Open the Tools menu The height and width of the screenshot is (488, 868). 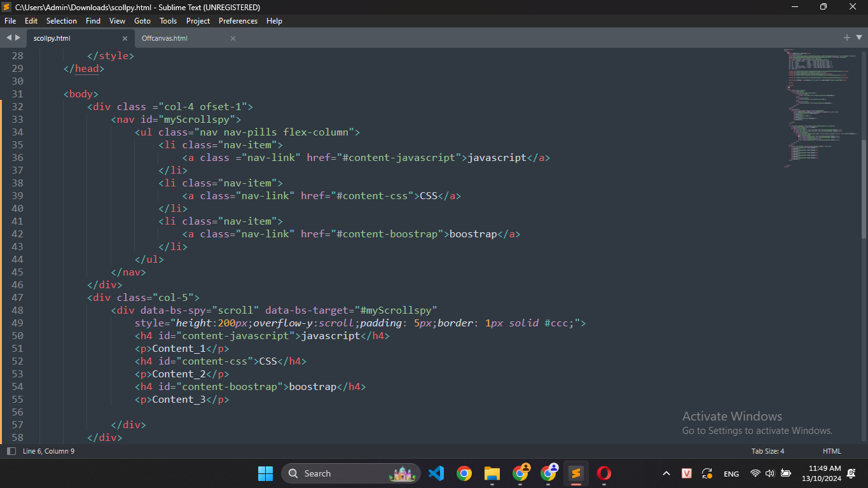[168, 21]
